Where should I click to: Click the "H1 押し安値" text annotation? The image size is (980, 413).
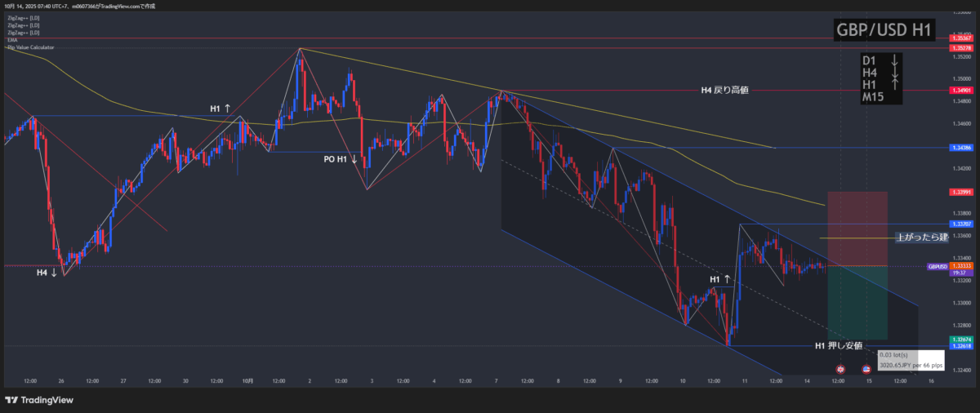click(x=839, y=346)
